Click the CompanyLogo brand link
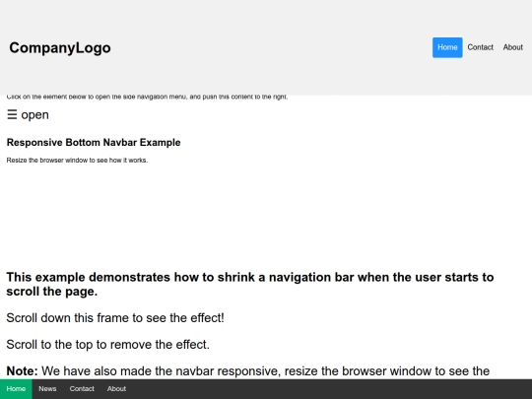532x399 pixels. 60,48
